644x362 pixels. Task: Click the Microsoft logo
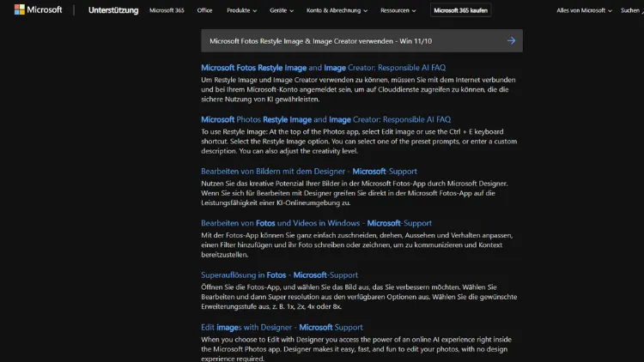coord(38,9)
